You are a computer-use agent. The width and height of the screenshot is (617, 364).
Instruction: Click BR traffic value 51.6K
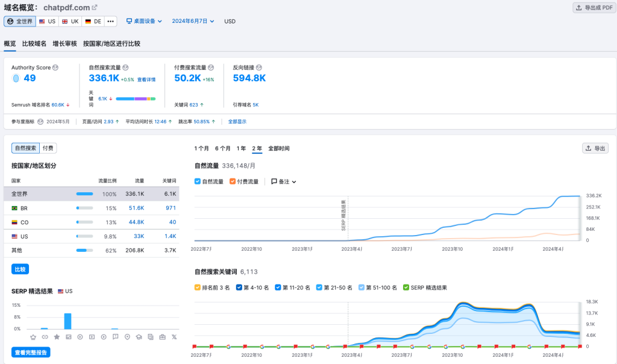click(137, 208)
